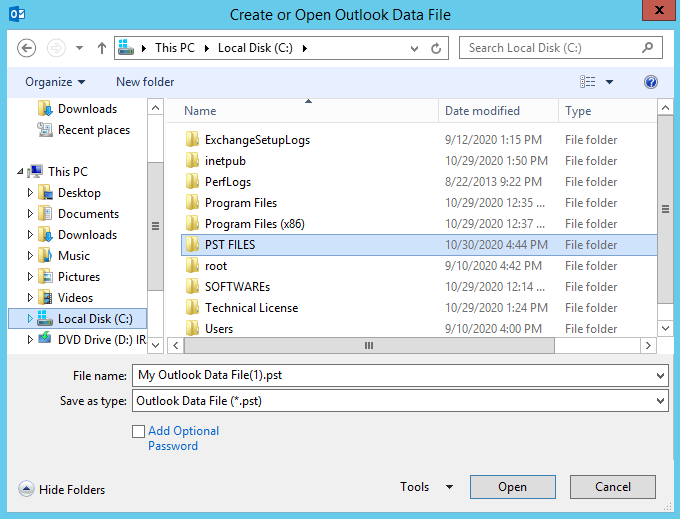The width and height of the screenshot is (680, 519).
Task: Open the Save as type dropdown
Action: click(660, 401)
